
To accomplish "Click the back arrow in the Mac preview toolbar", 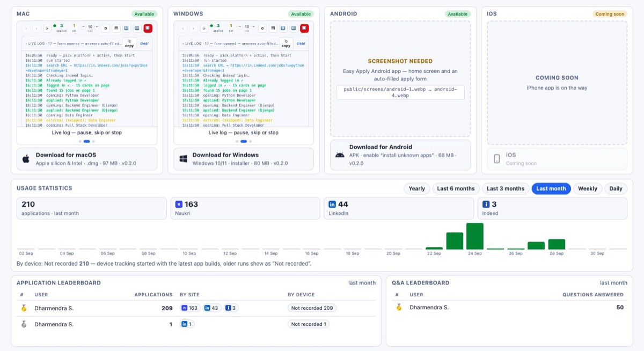I will [26, 28].
